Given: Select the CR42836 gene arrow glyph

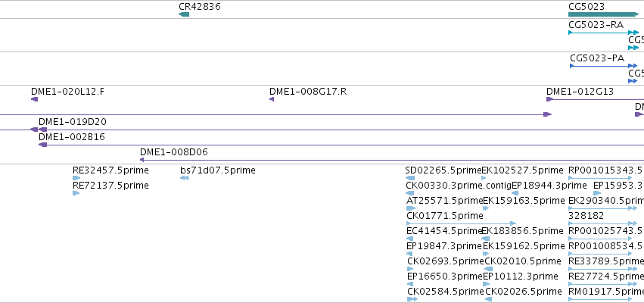Looking at the screenshot, I should [184, 14].
